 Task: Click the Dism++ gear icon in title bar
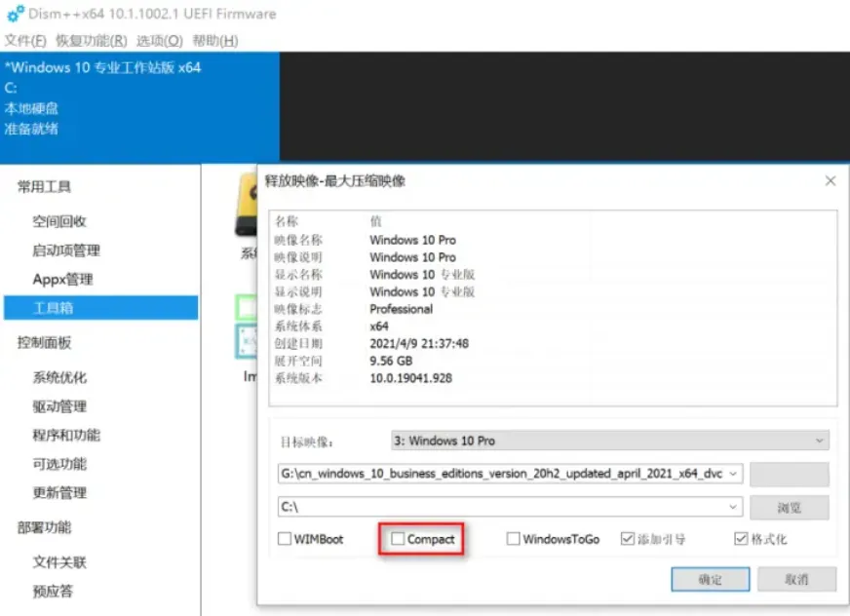click(x=15, y=14)
